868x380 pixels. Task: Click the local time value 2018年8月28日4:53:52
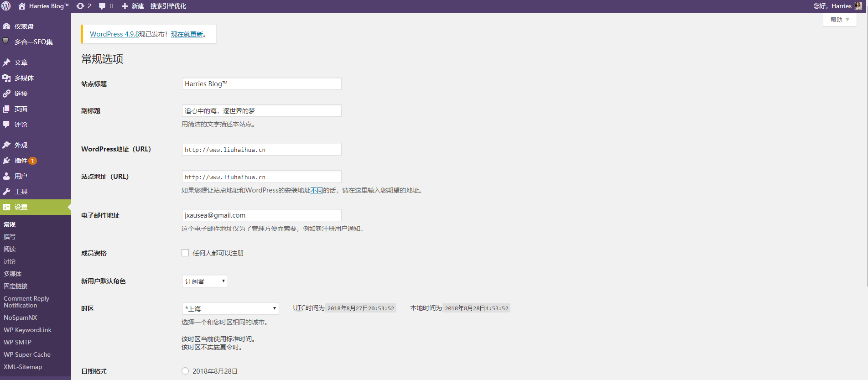pyautogui.click(x=477, y=308)
